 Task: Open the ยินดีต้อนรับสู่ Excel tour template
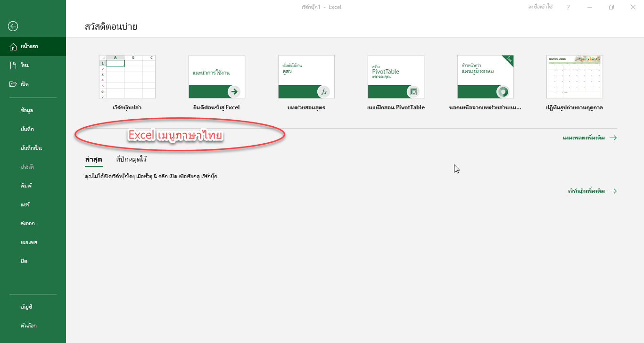click(217, 77)
